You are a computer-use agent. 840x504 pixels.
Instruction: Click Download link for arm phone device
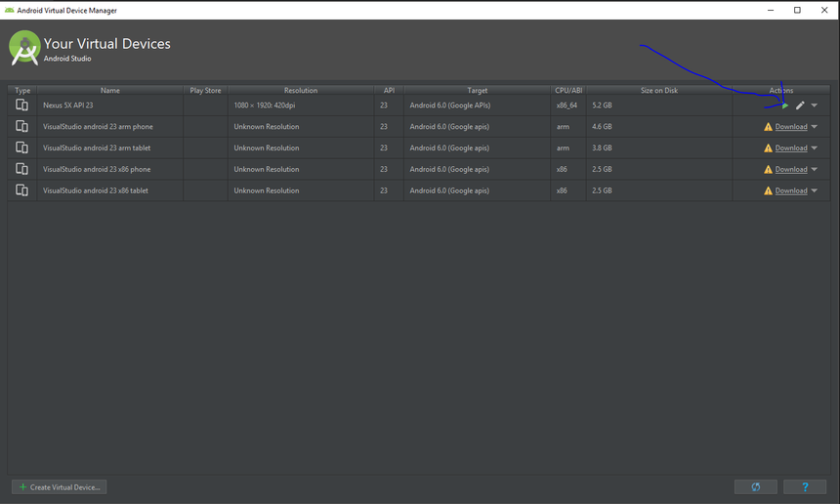[x=791, y=127]
